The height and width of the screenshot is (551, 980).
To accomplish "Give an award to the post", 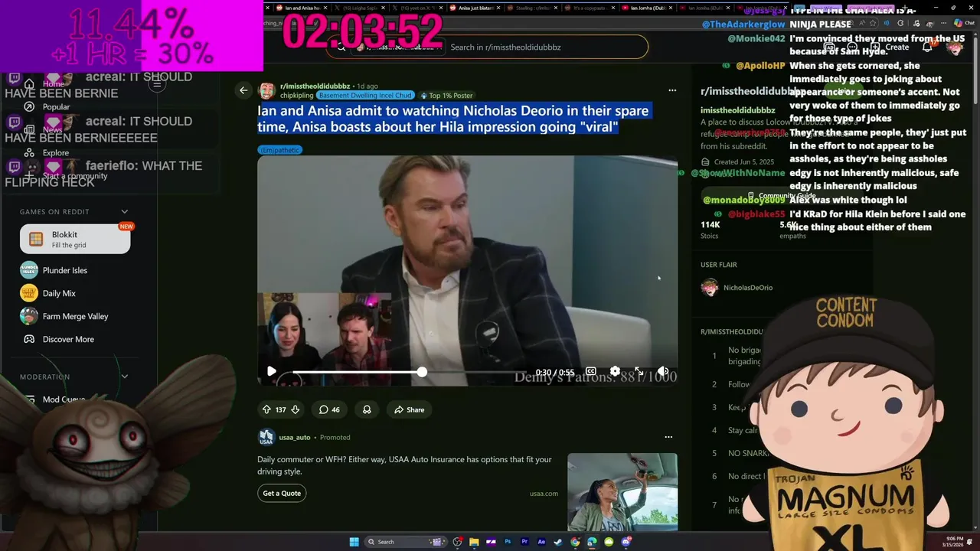I will tap(367, 409).
